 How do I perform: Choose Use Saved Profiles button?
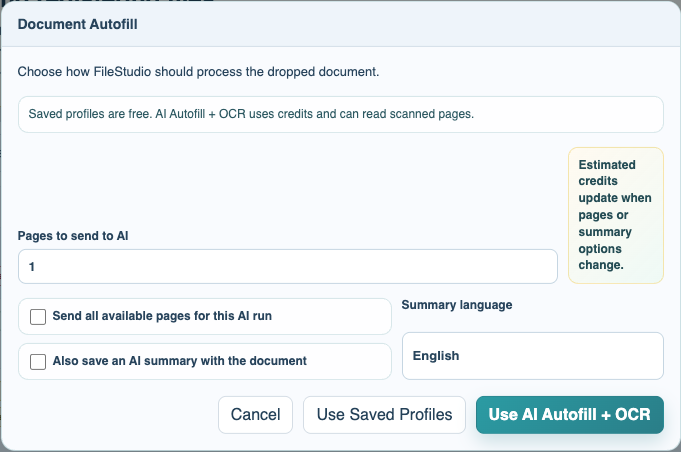[384, 415]
